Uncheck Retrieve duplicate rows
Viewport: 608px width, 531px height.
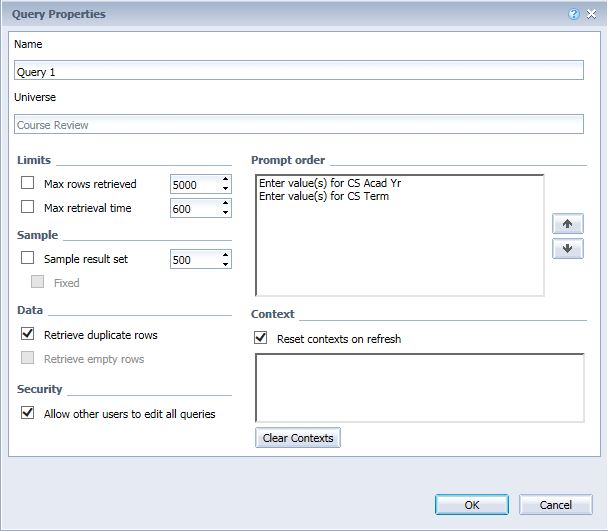click(28, 334)
